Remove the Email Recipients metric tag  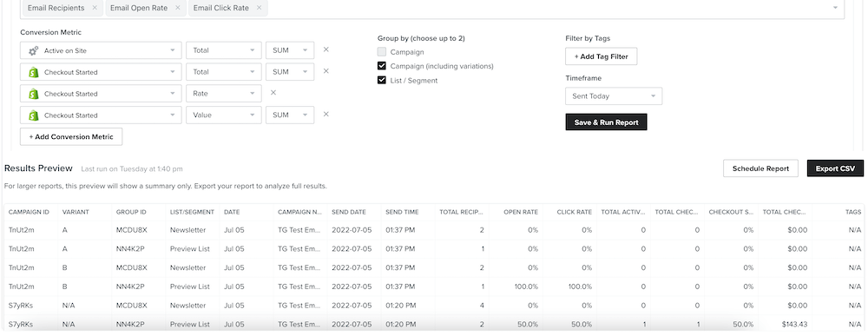click(94, 8)
